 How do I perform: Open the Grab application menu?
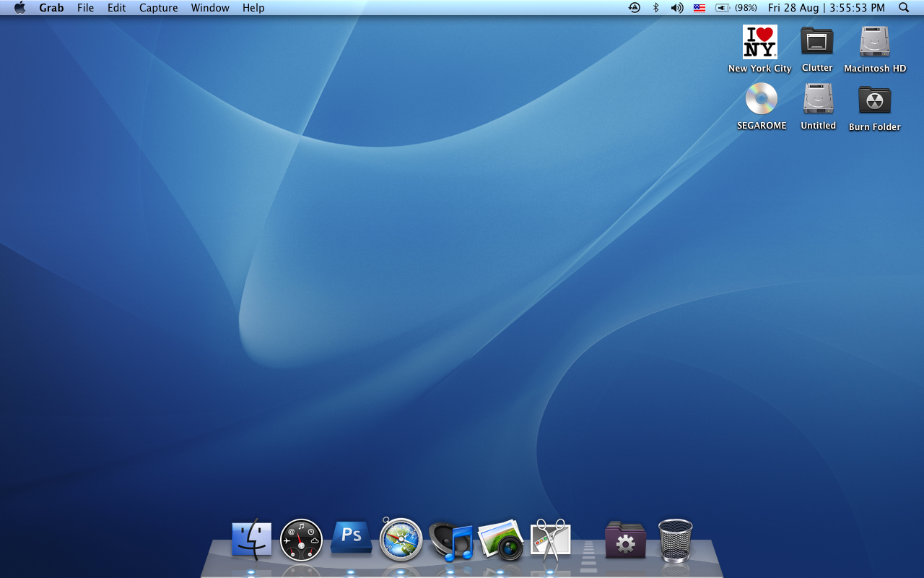click(x=51, y=8)
